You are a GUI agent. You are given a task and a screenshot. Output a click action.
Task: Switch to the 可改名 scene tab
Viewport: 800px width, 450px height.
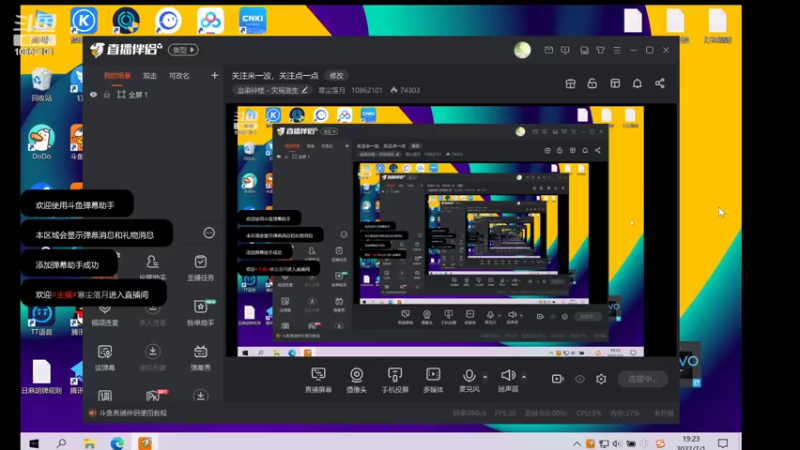tap(179, 76)
